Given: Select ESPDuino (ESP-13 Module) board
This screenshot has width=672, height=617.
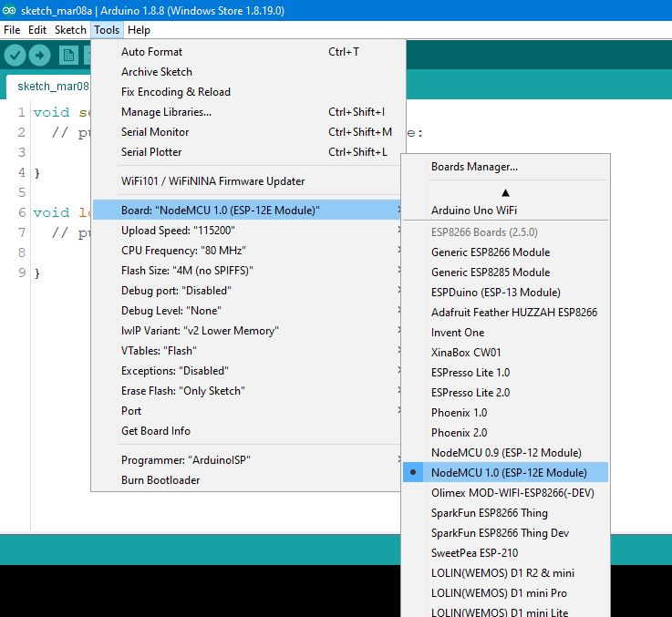Looking at the screenshot, I should coord(506,293).
